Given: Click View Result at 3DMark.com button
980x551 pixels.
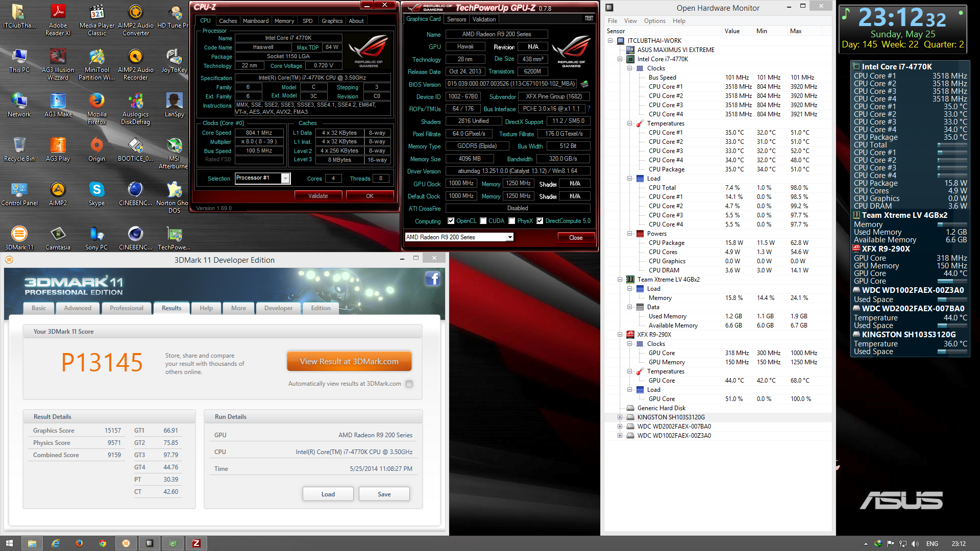Looking at the screenshot, I should click(x=349, y=361).
